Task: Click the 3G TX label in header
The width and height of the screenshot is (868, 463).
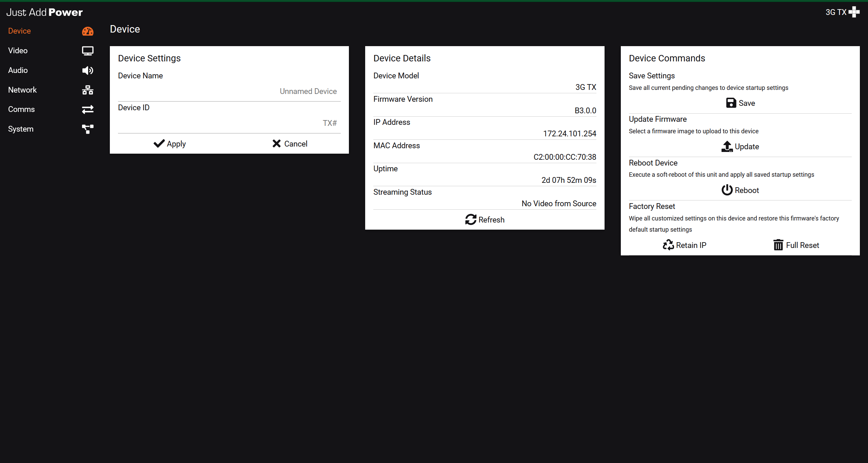Action: [836, 12]
